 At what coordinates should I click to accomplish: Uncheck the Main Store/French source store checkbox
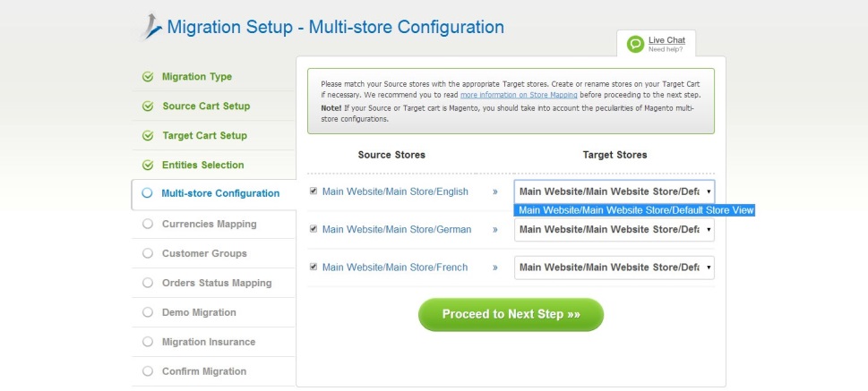click(x=314, y=267)
